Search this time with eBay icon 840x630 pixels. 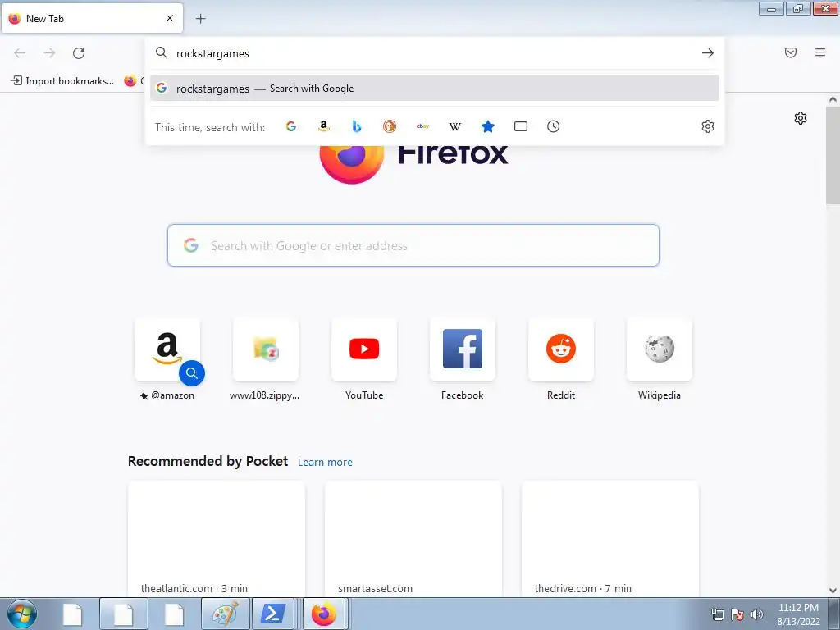[422, 126]
